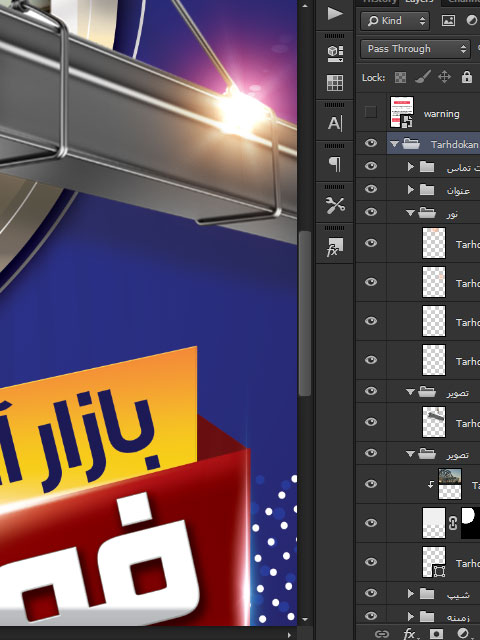
Task: Hide the layer with linked mask
Action: (x=371, y=523)
